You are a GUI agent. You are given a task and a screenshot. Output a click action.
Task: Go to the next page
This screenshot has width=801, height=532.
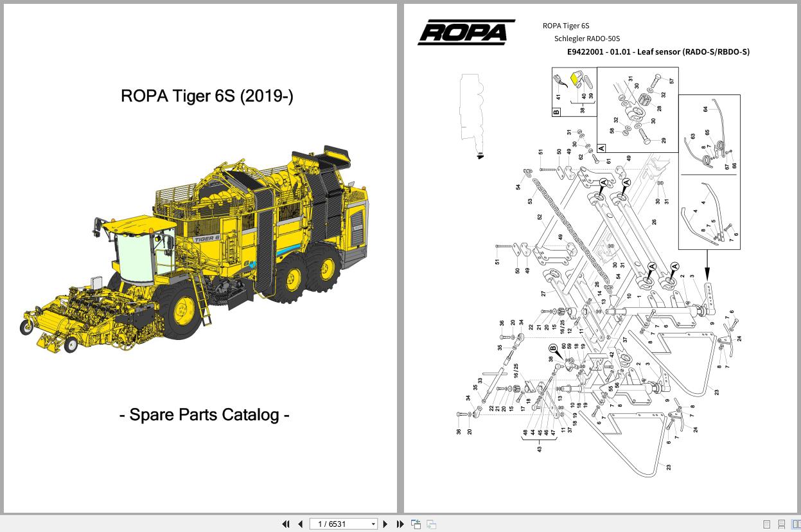click(385, 524)
